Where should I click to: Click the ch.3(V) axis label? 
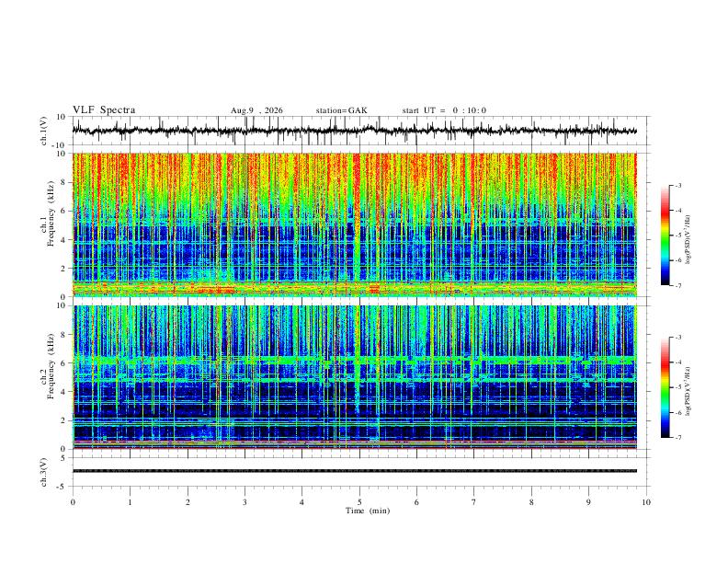[x=44, y=472]
